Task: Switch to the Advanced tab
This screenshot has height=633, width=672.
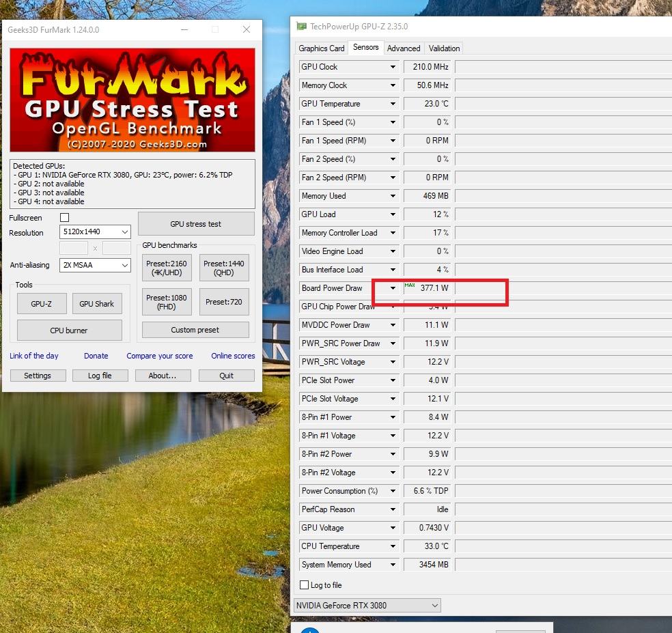Action: 404,48
